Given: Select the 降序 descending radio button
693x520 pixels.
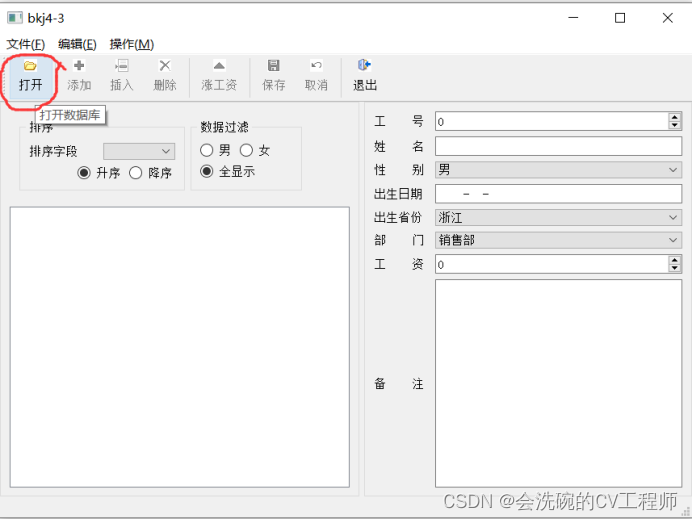Looking at the screenshot, I should point(136,173).
